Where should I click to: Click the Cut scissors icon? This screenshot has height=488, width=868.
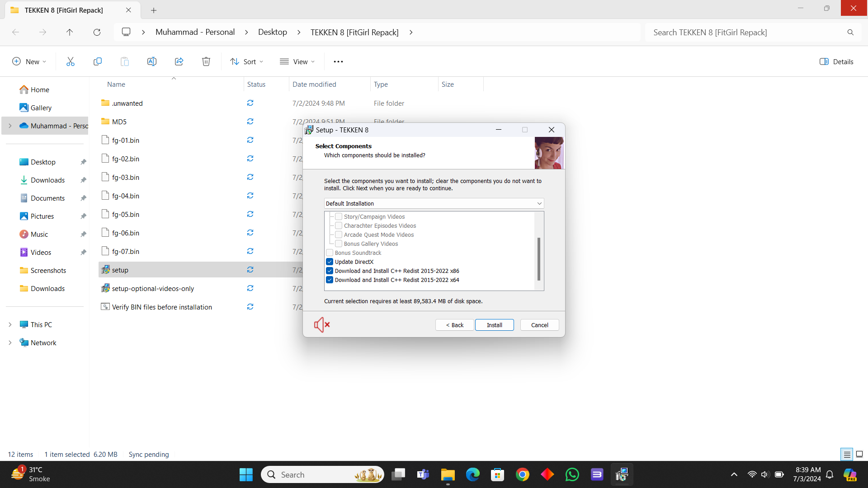coord(71,61)
